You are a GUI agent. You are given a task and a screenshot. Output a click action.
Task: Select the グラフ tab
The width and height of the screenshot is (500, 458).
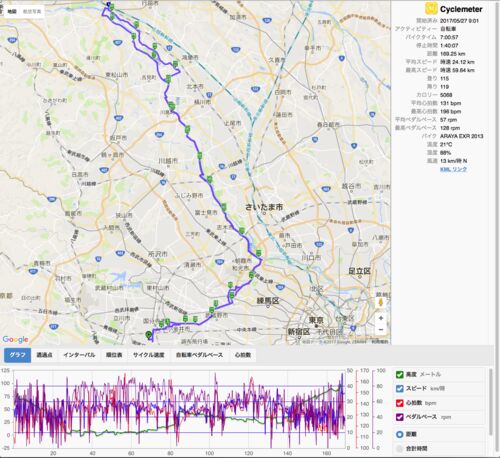click(x=17, y=355)
